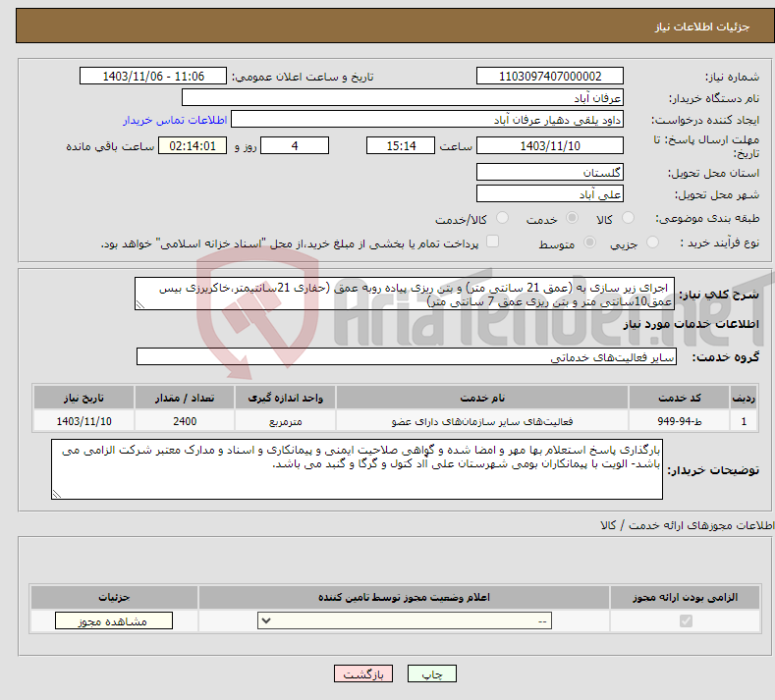
Task: Select the جزیی purchase type radio
Action: (x=652, y=242)
